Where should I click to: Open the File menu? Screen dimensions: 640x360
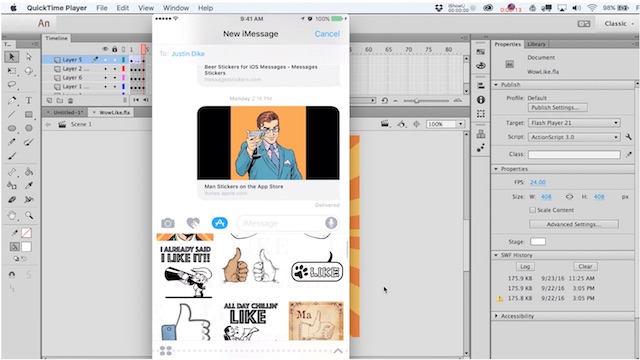[102, 8]
